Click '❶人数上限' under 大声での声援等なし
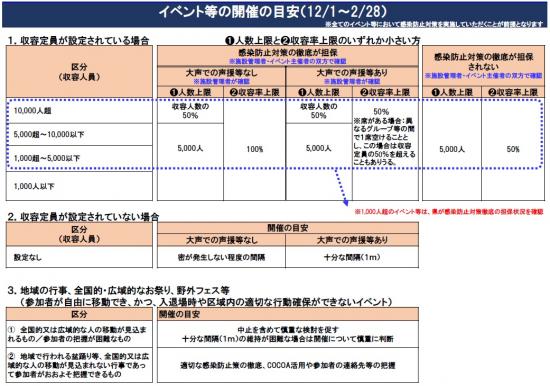The height and width of the screenshot is (386, 550). pyautogui.click(x=190, y=92)
